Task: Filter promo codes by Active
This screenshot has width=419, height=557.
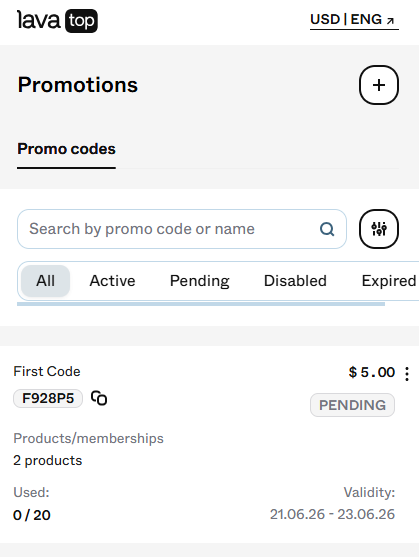Action: pos(112,281)
